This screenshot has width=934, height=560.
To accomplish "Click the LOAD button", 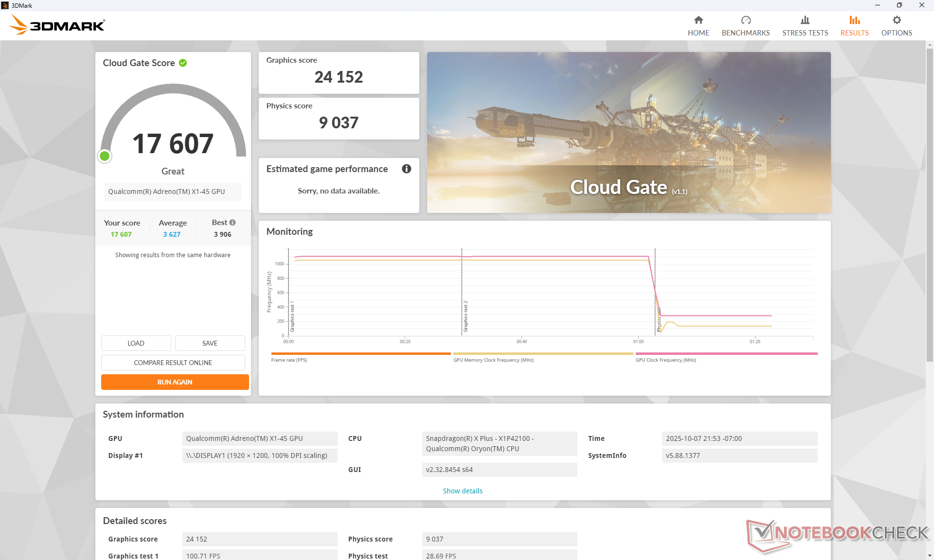I will tap(136, 343).
